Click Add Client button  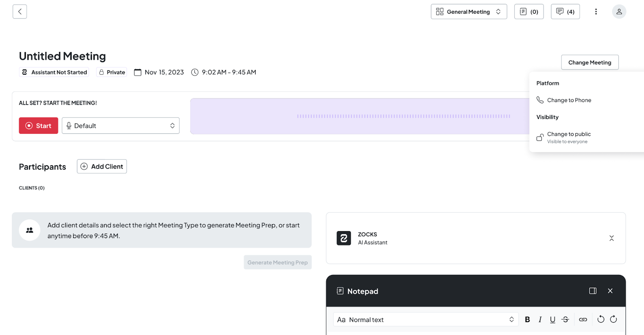click(x=102, y=166)
